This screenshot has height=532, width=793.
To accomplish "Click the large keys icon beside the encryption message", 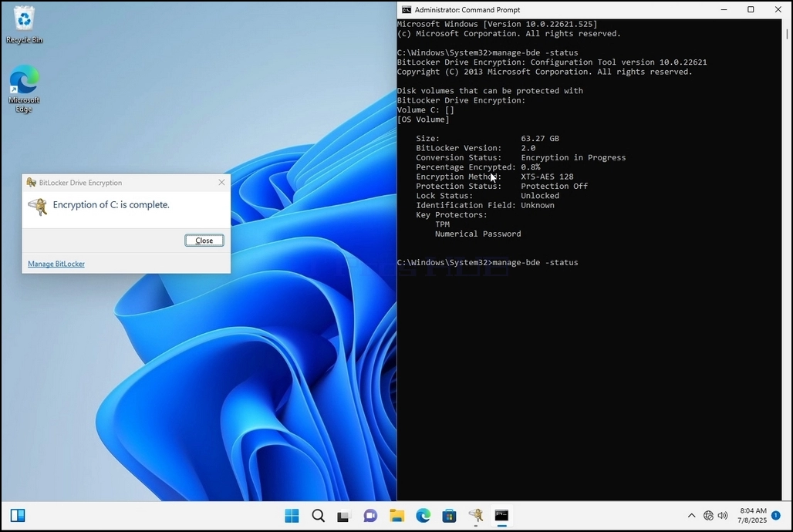I will tap(38, 207).
